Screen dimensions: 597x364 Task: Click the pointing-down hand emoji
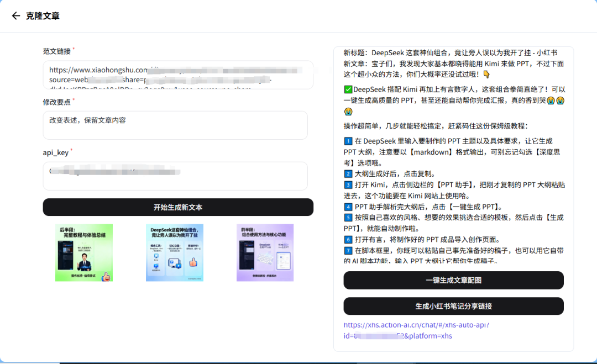(x=486, y=75)
